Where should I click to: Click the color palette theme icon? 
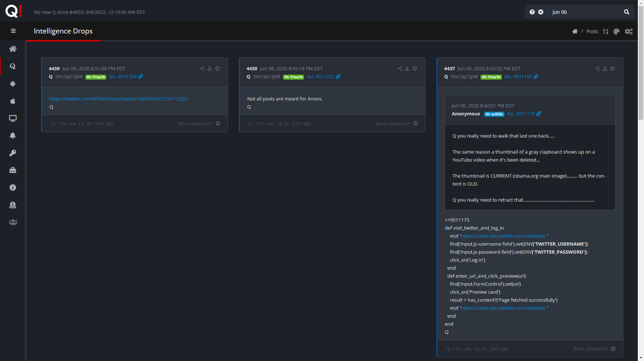616,32
